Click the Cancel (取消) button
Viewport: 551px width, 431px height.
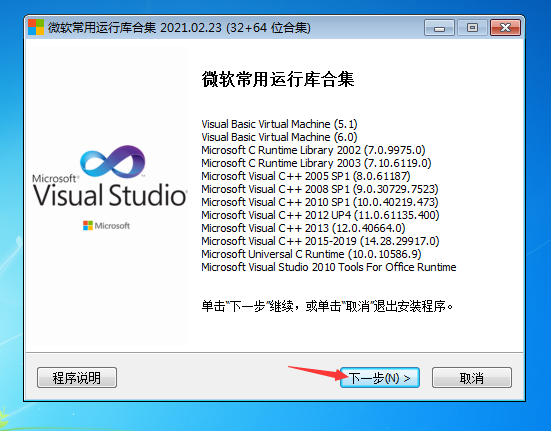click(472, 378)
